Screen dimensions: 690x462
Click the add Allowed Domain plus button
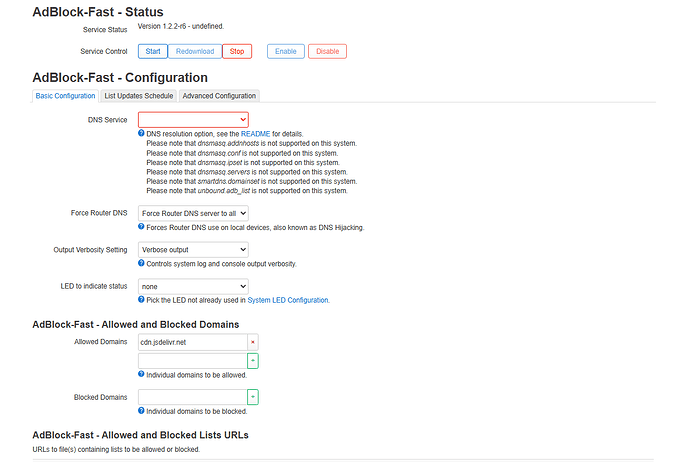[x=253, y=360]
